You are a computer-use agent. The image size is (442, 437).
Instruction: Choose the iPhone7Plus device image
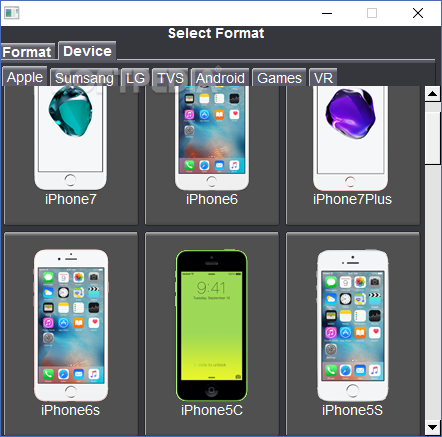tap(351, 138)
